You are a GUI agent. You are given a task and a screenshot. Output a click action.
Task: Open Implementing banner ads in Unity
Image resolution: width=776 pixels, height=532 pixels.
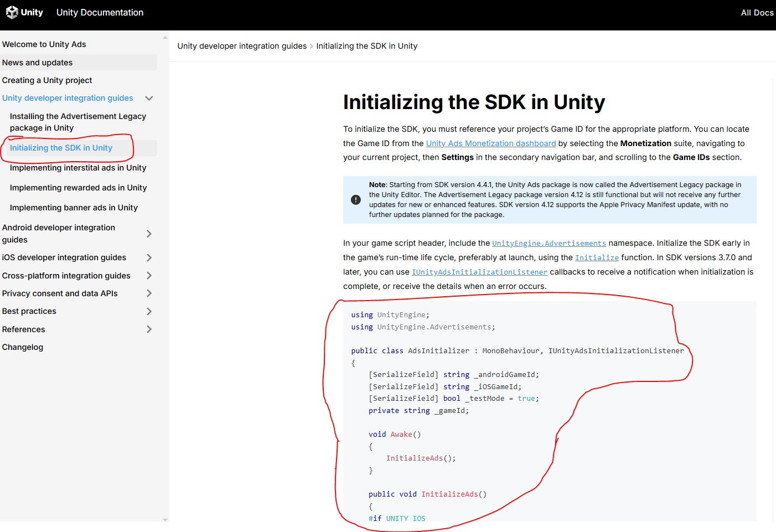click(74, 208)
